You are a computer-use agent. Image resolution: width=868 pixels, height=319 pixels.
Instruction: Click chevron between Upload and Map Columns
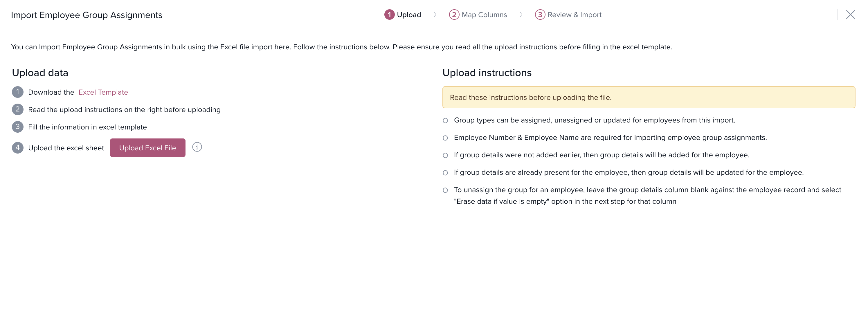pyautogui.click(x=435, y=15)
